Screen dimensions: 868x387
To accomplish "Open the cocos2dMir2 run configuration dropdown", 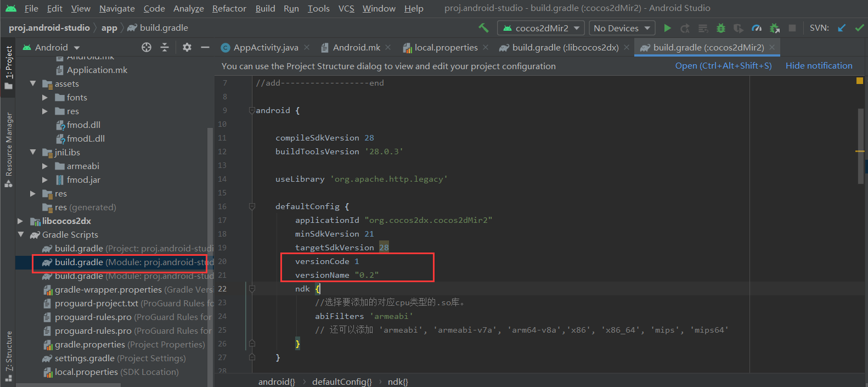I will tap(540, 28).
